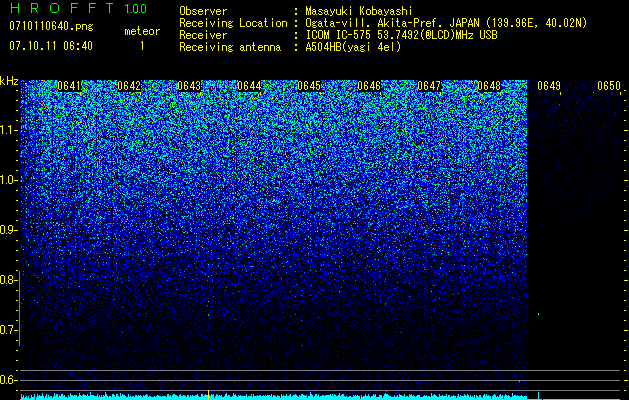
Task: Click receiver value ICOM IC-575 53.7492 MHz
Action: click(401, 35)
